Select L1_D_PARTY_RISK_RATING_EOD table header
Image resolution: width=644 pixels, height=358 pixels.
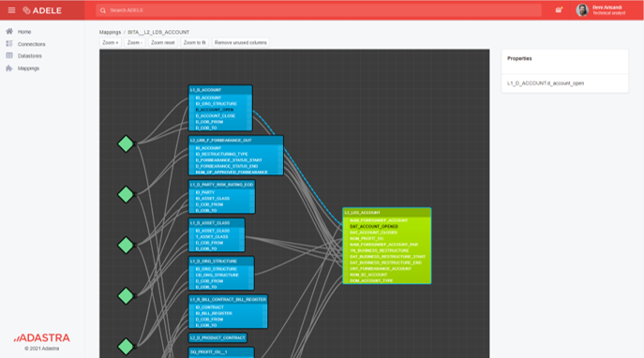click(222, 185)
